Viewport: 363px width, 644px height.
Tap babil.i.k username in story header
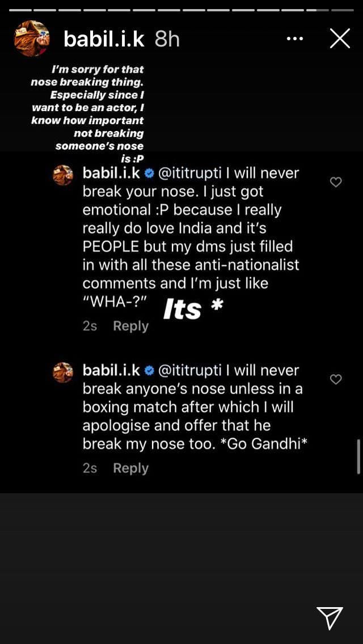[104, 39]
